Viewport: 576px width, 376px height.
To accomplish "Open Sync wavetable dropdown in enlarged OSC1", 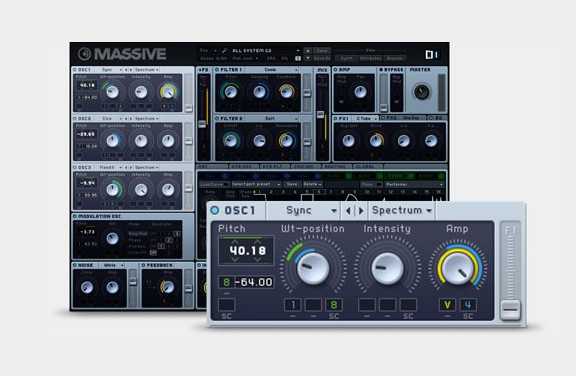I will [303, 210].
